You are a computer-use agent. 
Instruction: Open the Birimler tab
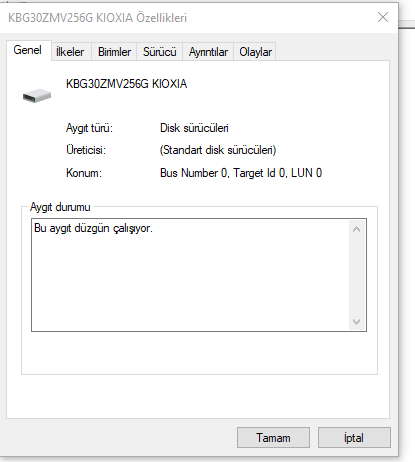(114, 52)
